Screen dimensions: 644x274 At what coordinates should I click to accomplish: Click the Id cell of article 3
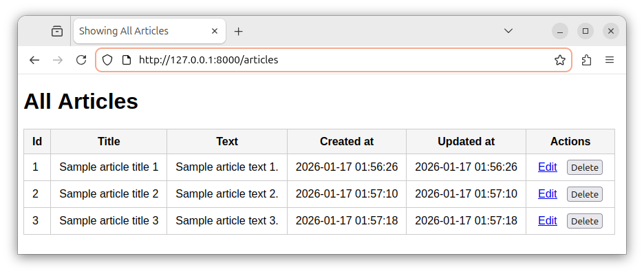pyautogui.click(x=37, y=221)
